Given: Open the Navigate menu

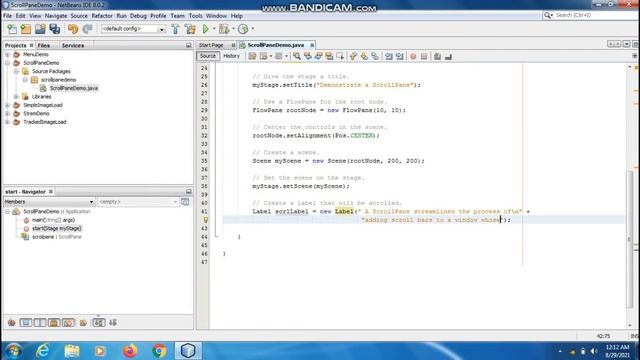Looking at the screenshot, I should (x=56, y=16).
